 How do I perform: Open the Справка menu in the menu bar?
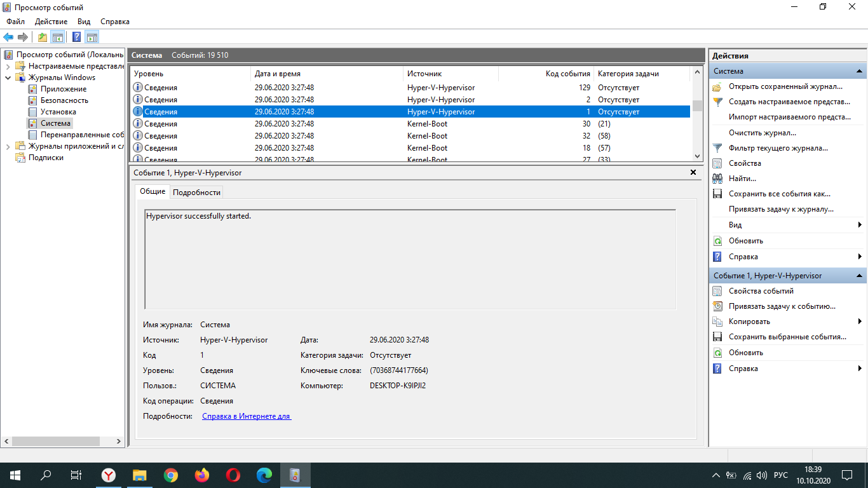click(115, 22)
